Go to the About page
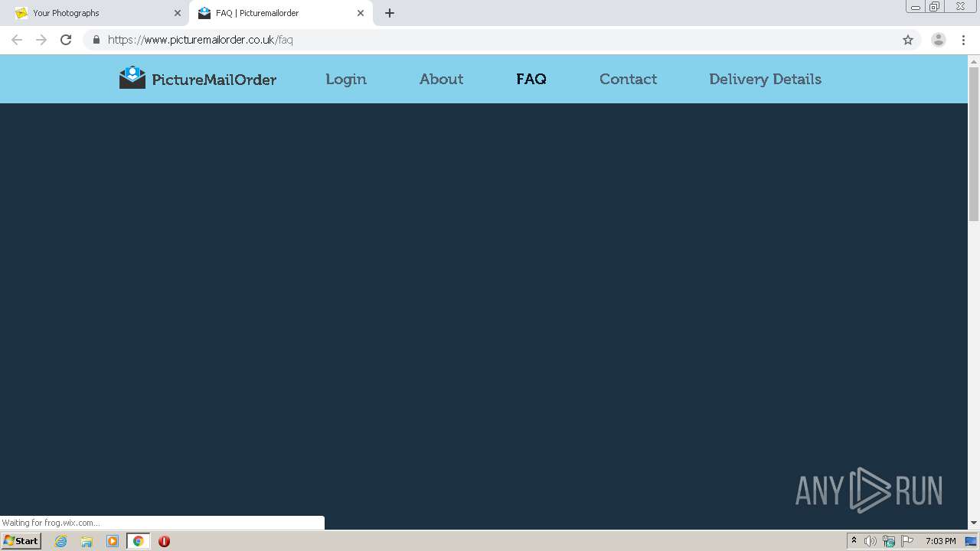 pyautogui.click(x=441, y=79)
